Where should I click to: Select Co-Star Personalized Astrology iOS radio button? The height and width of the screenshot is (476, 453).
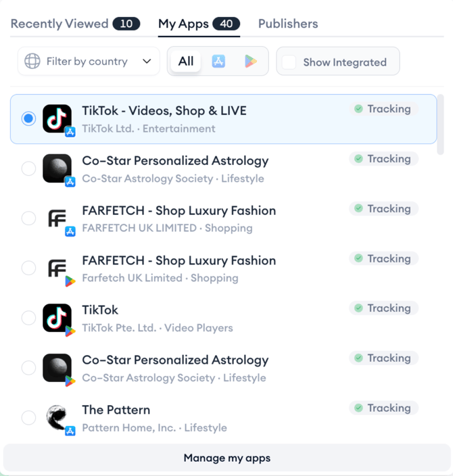pos(28,168)
